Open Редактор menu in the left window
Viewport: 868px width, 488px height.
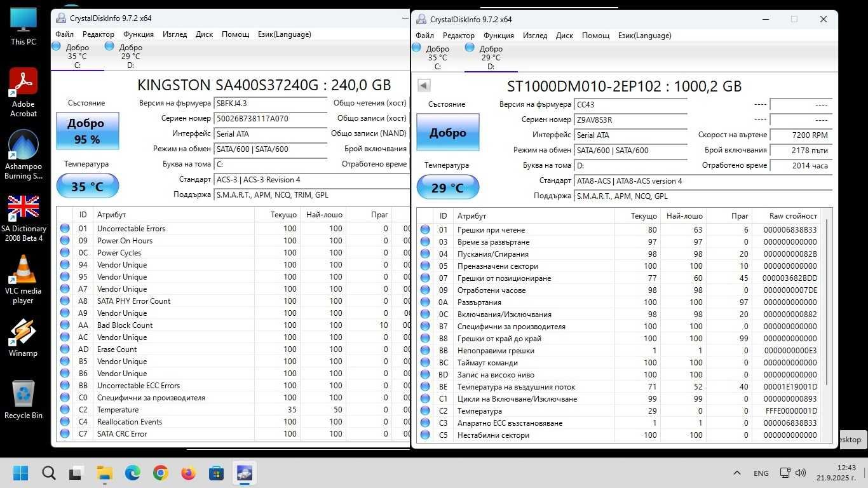(98, 34)
